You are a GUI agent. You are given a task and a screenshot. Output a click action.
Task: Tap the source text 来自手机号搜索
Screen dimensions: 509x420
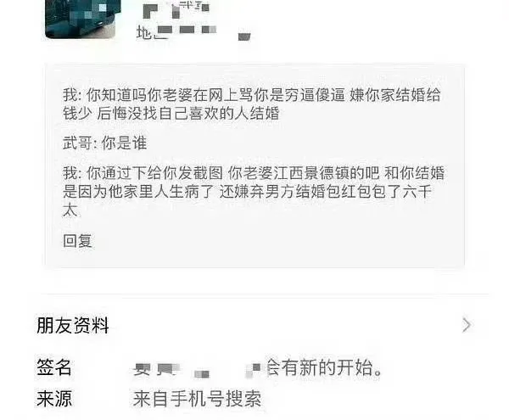coord(197,399)
